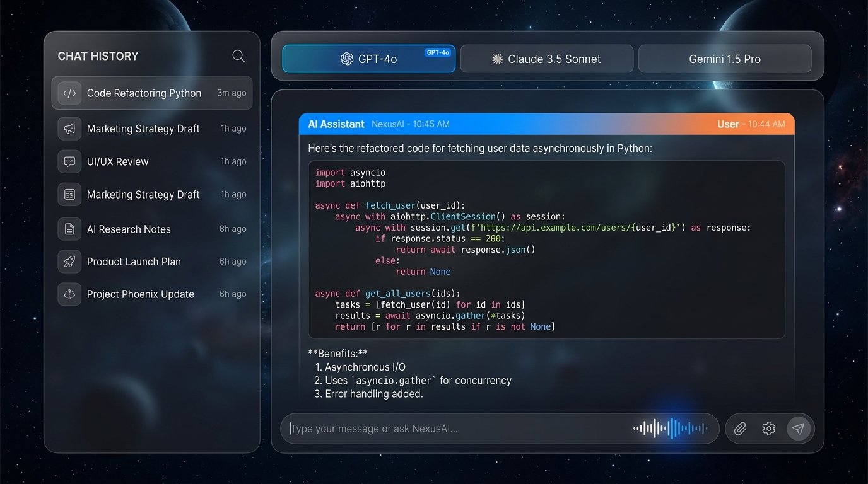Click the list icon beside the 1h ago Marketing Strategy Draft below UI/UX Review

(x=69, y=195)
